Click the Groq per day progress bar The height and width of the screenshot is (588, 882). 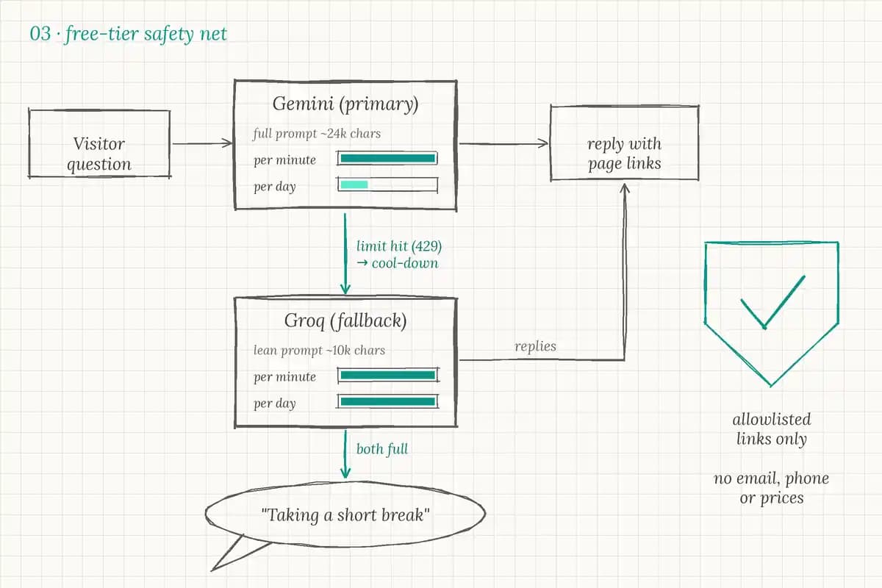tap(387, 401)
